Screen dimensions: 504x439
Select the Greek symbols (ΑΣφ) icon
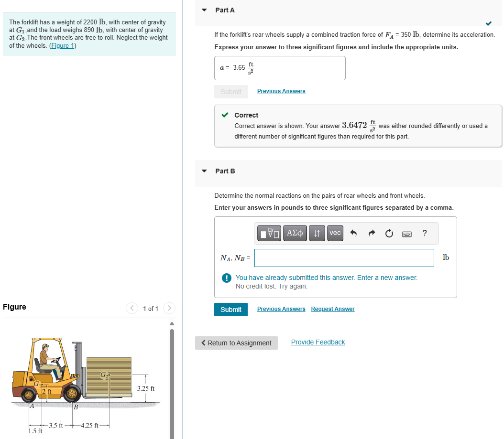[x=295, y=233]
